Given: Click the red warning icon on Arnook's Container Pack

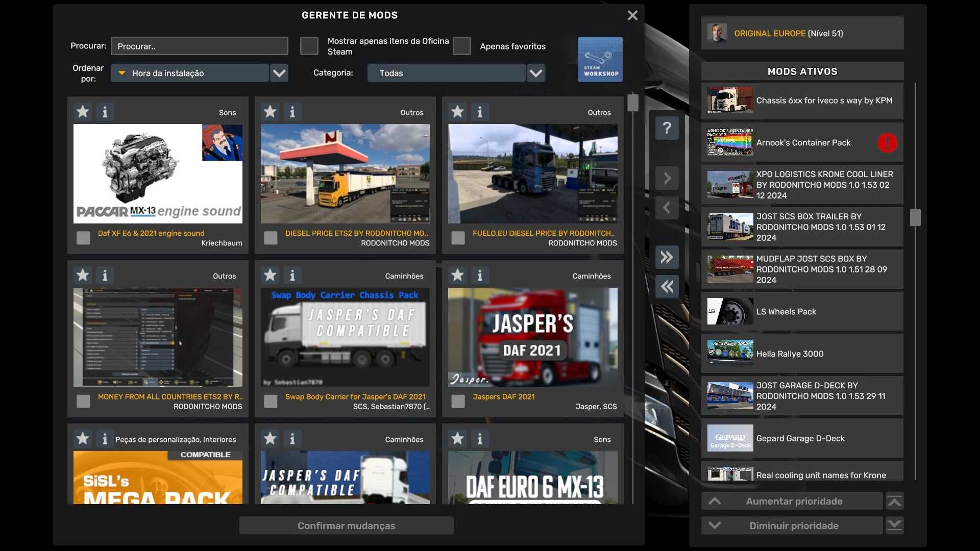Looking at the screenshot, I should pos(887,143).
